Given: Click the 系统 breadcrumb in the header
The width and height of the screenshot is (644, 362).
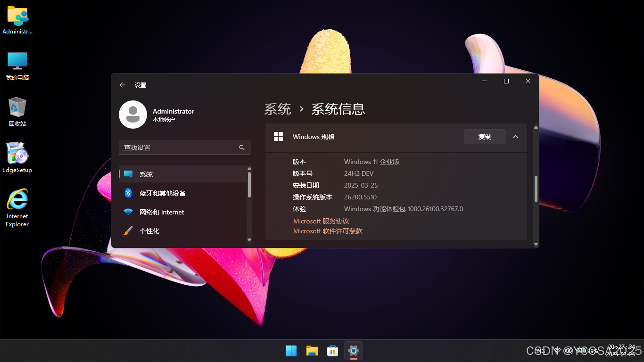Looking at the screenshot, I should pyautogui.click(x=278, y=109).
